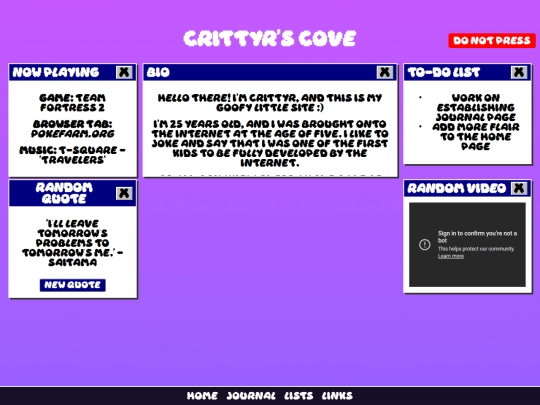Select the To-Do List title bar

[x=468, y=72]
